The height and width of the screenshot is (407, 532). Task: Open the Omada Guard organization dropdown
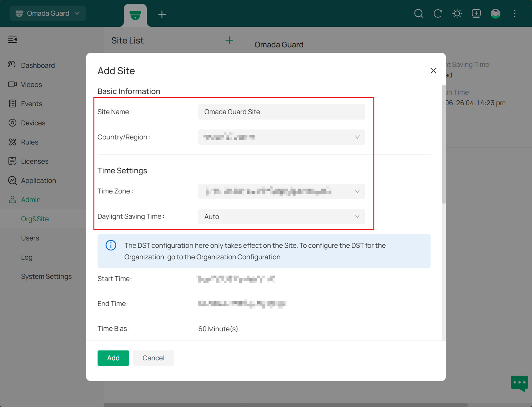(x=48, y=13)
